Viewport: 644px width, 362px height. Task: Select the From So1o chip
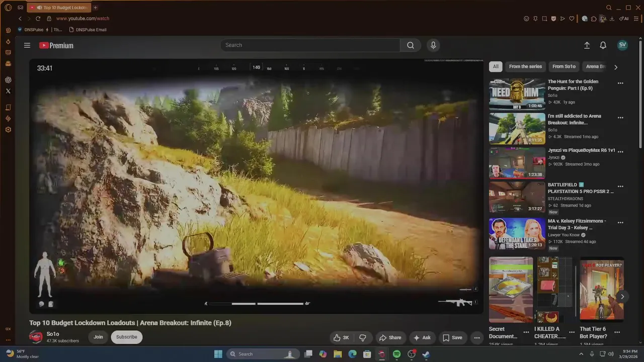point(563,66)
